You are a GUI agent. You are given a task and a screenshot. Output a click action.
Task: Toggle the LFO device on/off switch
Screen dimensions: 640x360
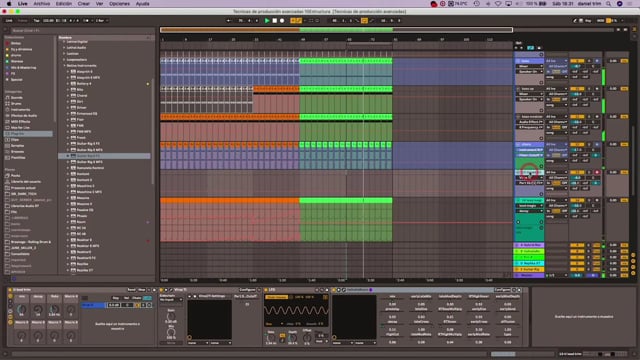(x=266, y=290)
